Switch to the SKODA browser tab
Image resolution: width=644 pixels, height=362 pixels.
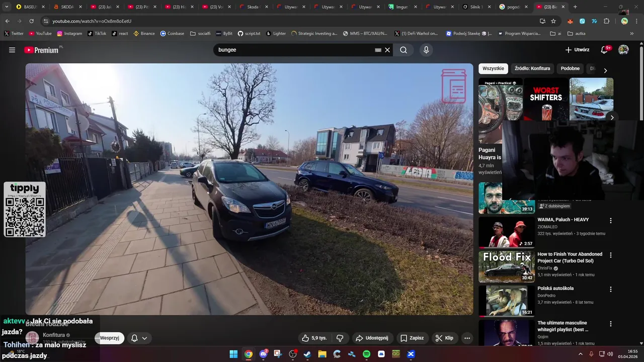(x=67, y=7)
